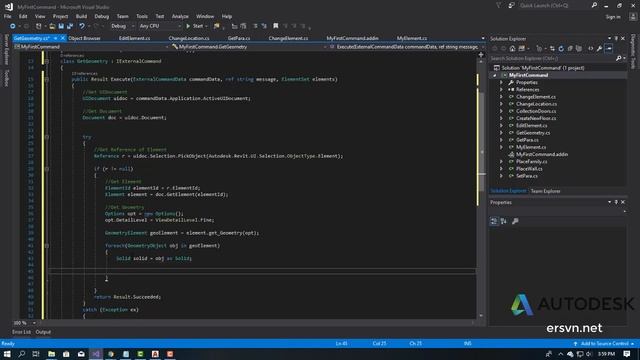Click Solution Explorer Show All Files icon
This screenshot has height=360, width=640.
point(579,49)
